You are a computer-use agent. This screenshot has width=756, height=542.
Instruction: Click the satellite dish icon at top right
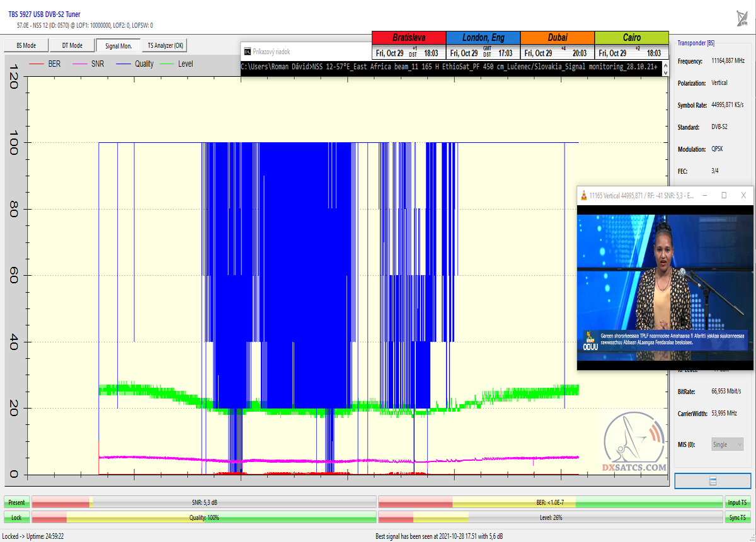[742, 18]
